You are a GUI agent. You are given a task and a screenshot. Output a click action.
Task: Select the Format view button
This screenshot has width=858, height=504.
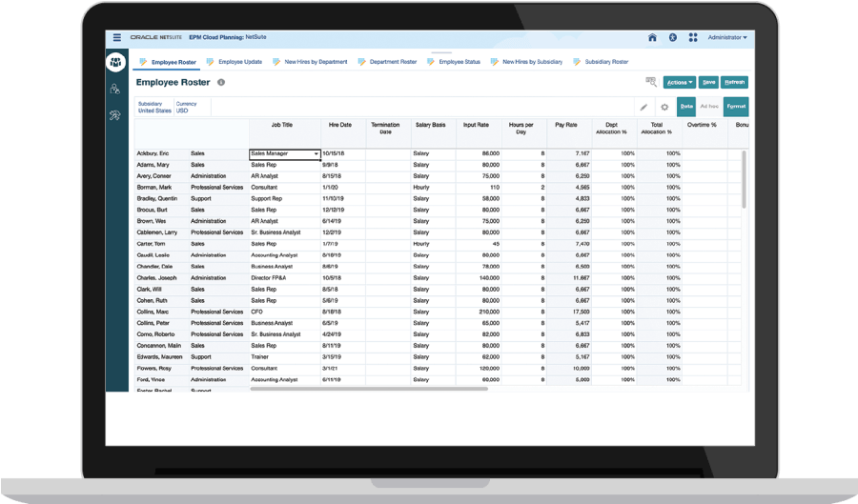[x=736, y=107]
